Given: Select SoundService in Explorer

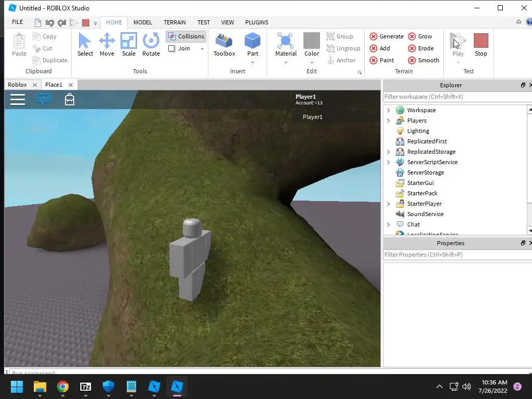Looking at the screenshot, I should (x=425, y=214).
